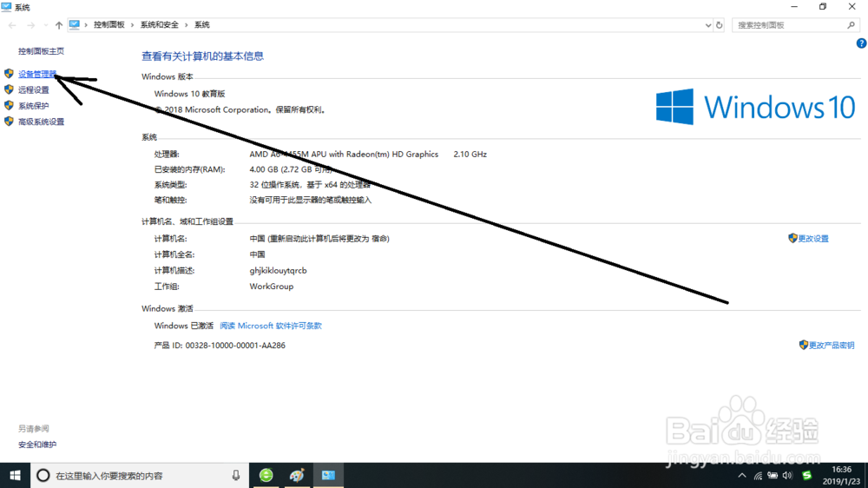Open 系统和安全 breadcrumb
Viewport: 868px width, 488px height.
click(160, 25)
